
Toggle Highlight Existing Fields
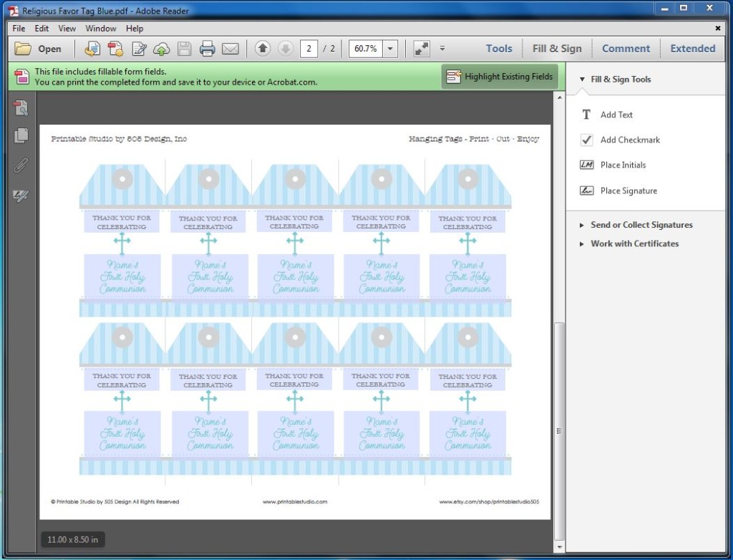[500, 77]
